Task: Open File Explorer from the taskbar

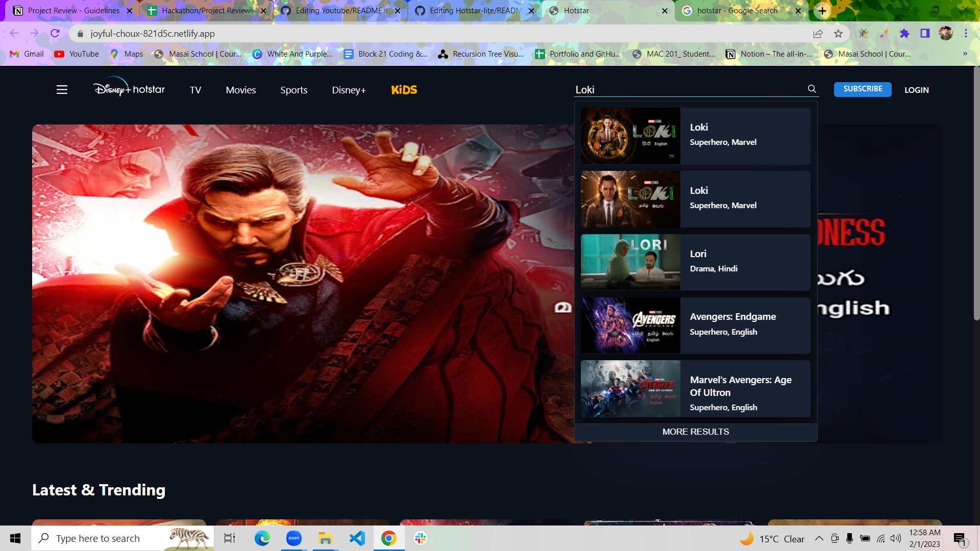Action: 325,538
